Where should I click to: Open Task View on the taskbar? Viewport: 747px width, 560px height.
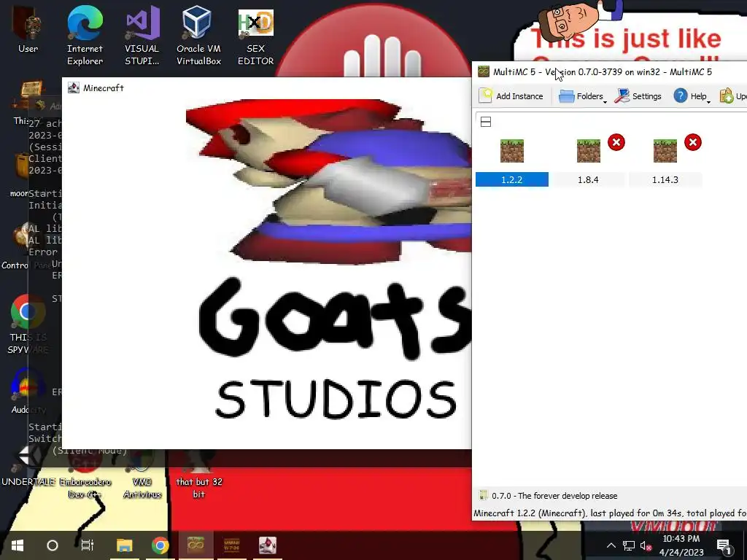coord(88,545)
